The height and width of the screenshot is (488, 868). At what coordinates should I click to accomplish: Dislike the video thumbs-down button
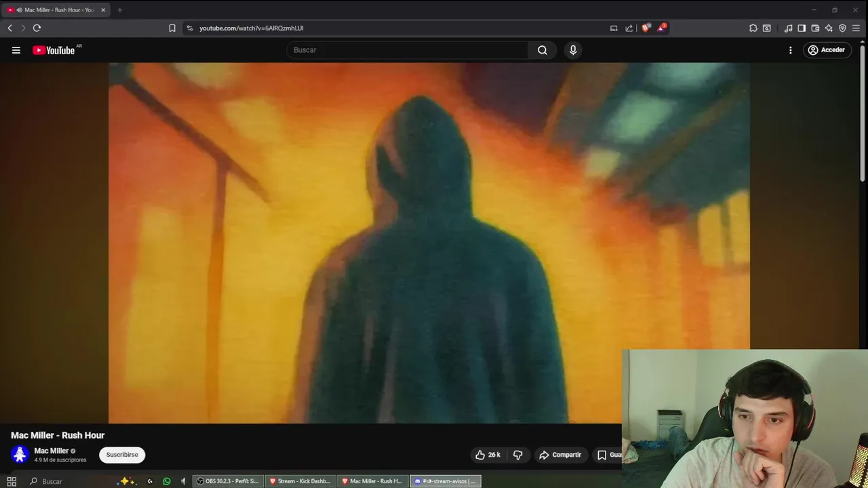[x=518, y=455]
